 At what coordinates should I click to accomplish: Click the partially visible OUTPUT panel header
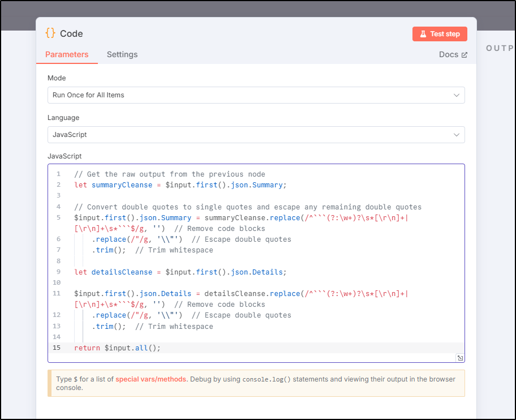[500, 48]
